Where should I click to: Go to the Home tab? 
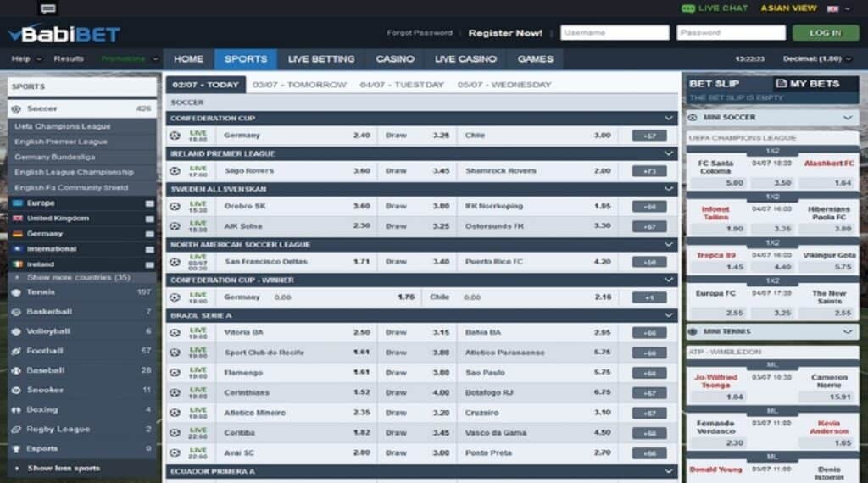pos(189,59)
